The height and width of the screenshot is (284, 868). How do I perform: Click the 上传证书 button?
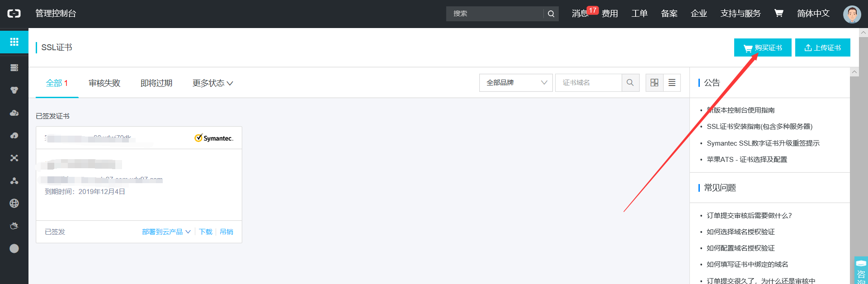click(x=823, y=47)
